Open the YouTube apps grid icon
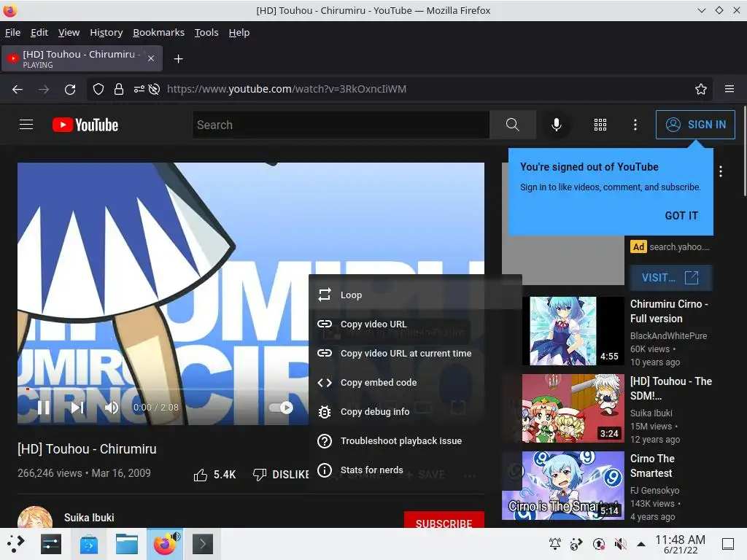This screenshot has width=747, height=560. coord(600,125)
